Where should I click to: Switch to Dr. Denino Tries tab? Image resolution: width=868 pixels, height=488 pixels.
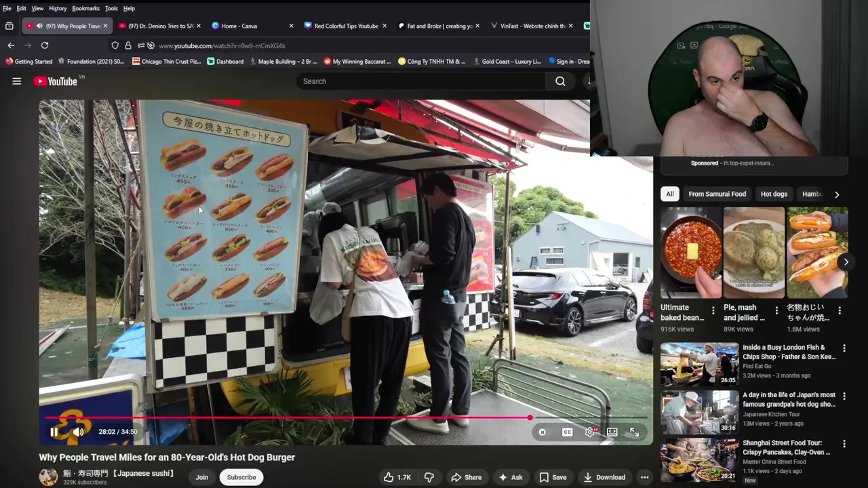[160, 26]
